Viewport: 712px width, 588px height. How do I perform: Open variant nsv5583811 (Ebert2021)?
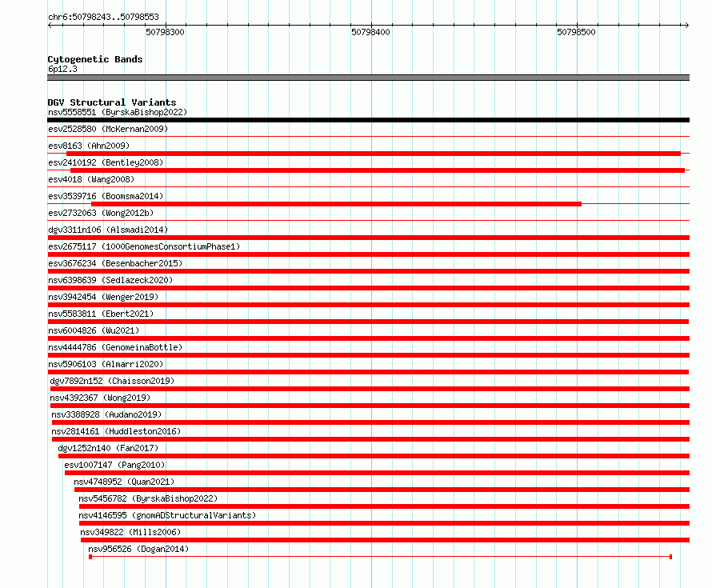tap(101, 314)
